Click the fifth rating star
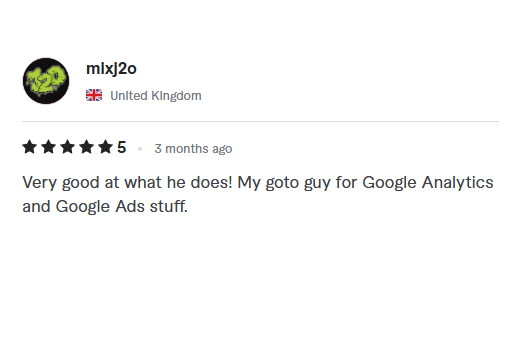Image resolution: width=510 pixels, height=360 pixels. (106, 147)
